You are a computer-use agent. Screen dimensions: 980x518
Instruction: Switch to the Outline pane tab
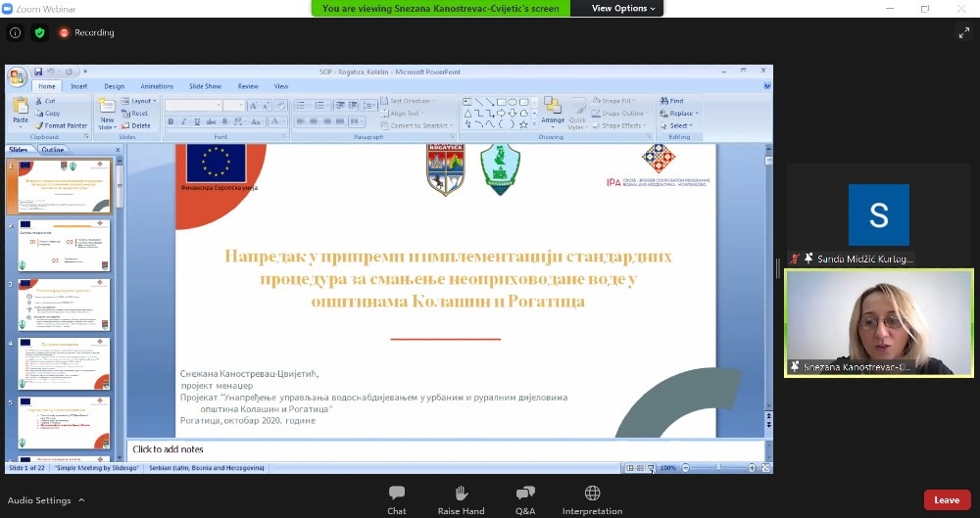(x=53, y=150)
